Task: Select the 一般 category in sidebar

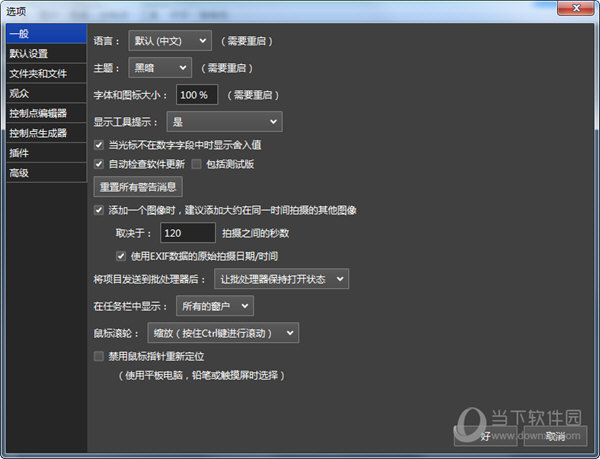Action: pyautogui.click(x=46, y=34)
